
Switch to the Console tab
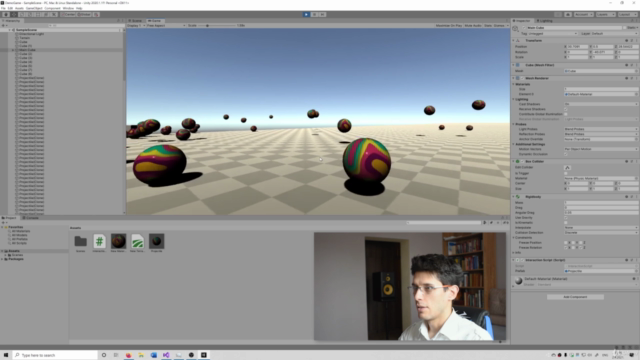[31, 218]
